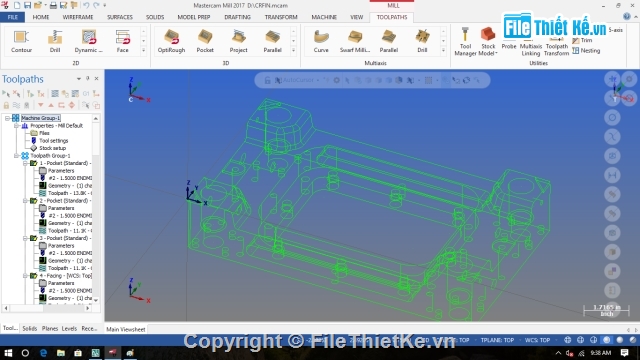
Task: Open the MODEL PREP ribbon tab
Action: [194, 17]
